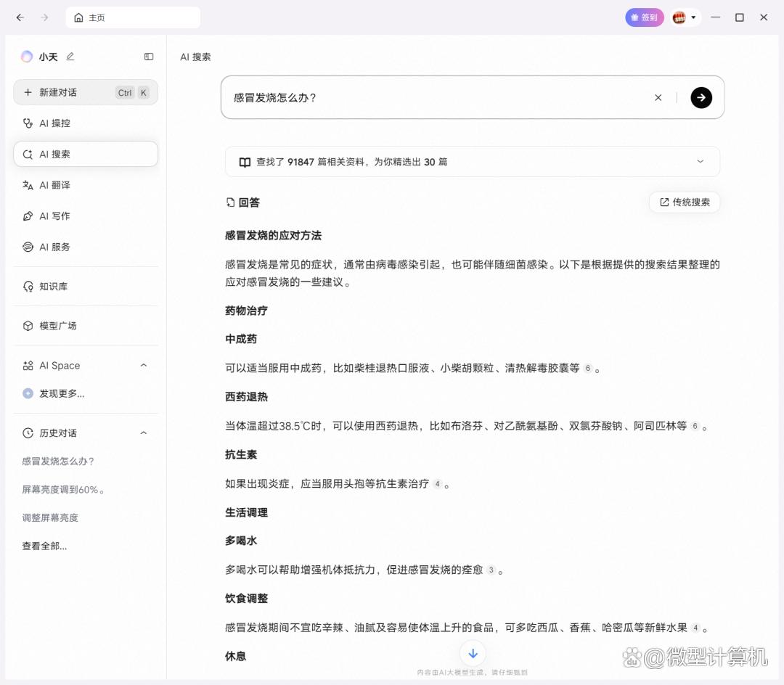
Task: Collapse the AI Space section
Action: (x=143, y=366)
